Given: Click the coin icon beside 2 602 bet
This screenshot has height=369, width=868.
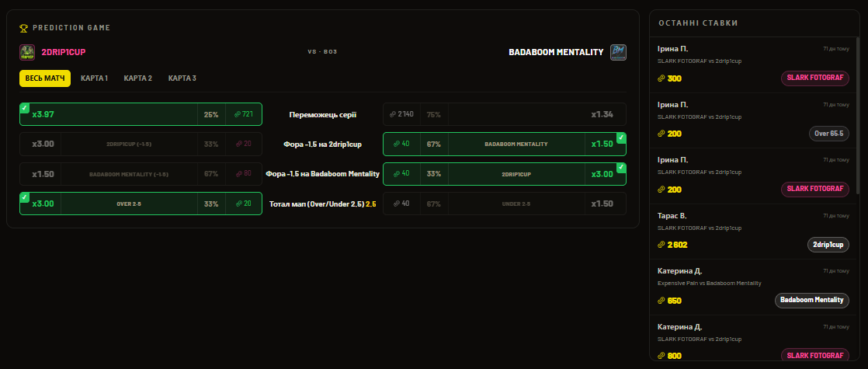Looking at the screenshot, I should click(661, 245).
